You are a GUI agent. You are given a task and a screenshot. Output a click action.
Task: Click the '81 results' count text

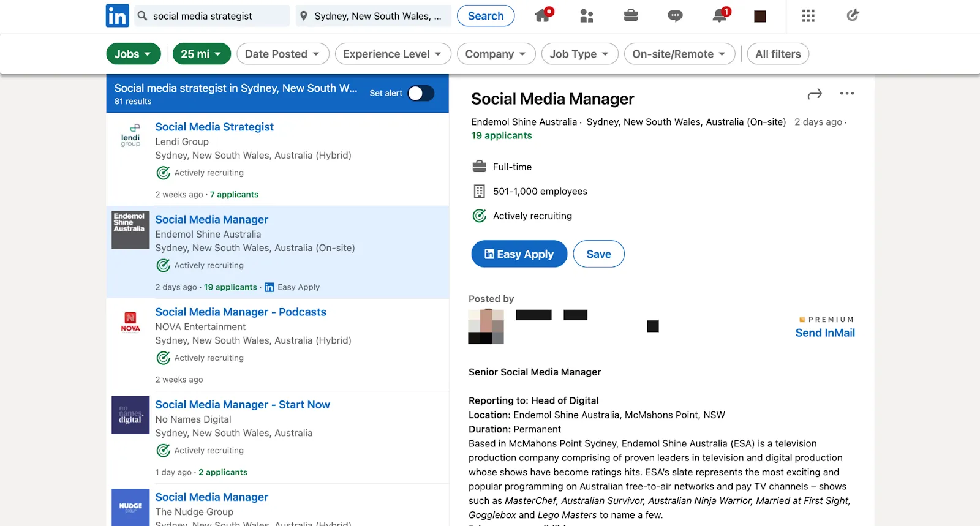[x=133, y=102]
